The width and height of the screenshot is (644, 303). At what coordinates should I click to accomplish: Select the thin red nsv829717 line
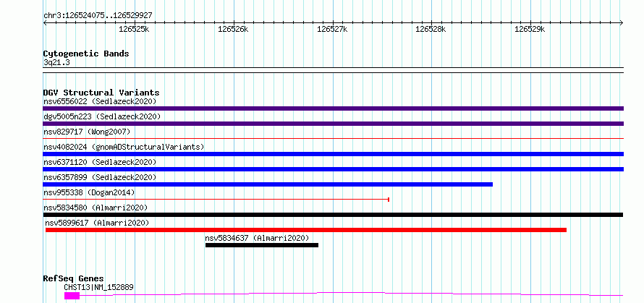(x=333, y=139)
